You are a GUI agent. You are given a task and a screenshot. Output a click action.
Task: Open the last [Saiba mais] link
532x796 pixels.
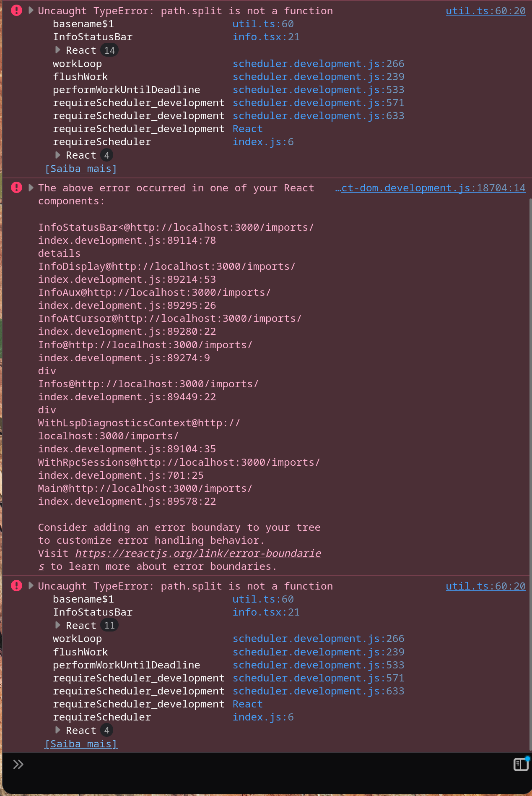click(81, 744)
